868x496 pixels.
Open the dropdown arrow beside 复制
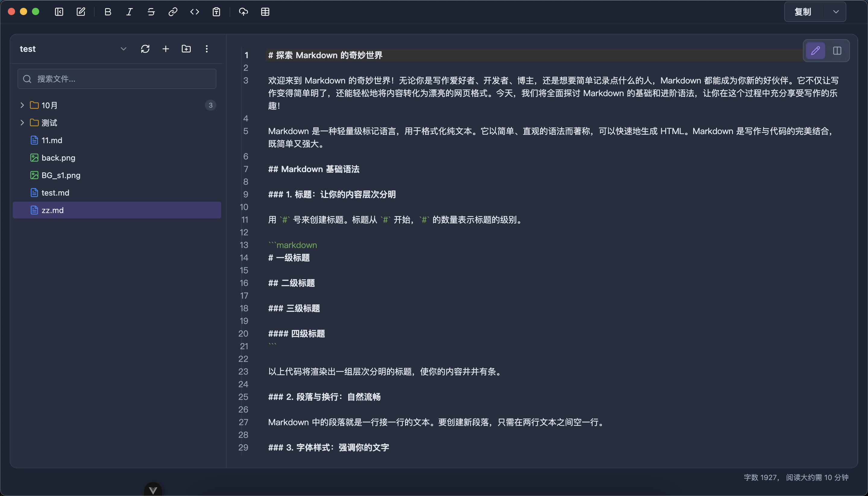tap(836, 12)
